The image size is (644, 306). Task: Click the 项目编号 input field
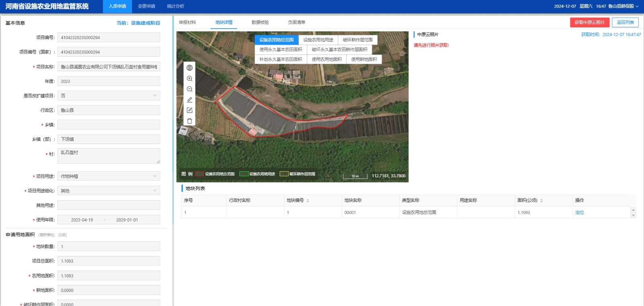click(x=109, y=37)
